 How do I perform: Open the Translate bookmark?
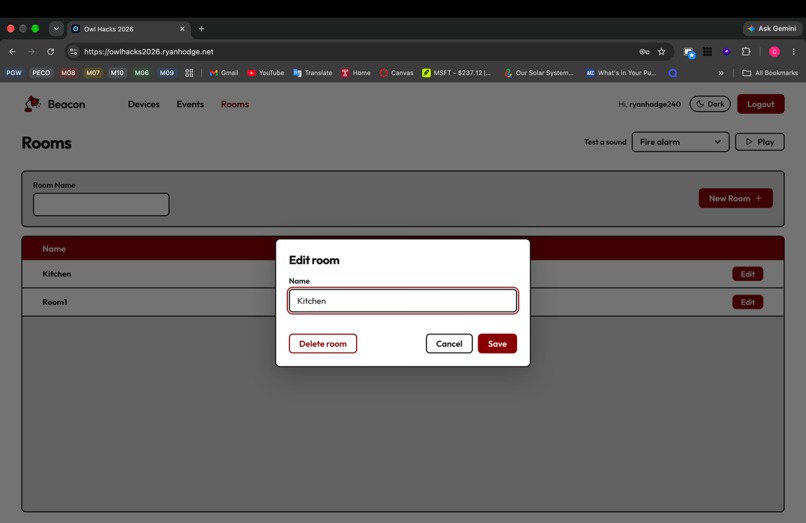(313, 73)
